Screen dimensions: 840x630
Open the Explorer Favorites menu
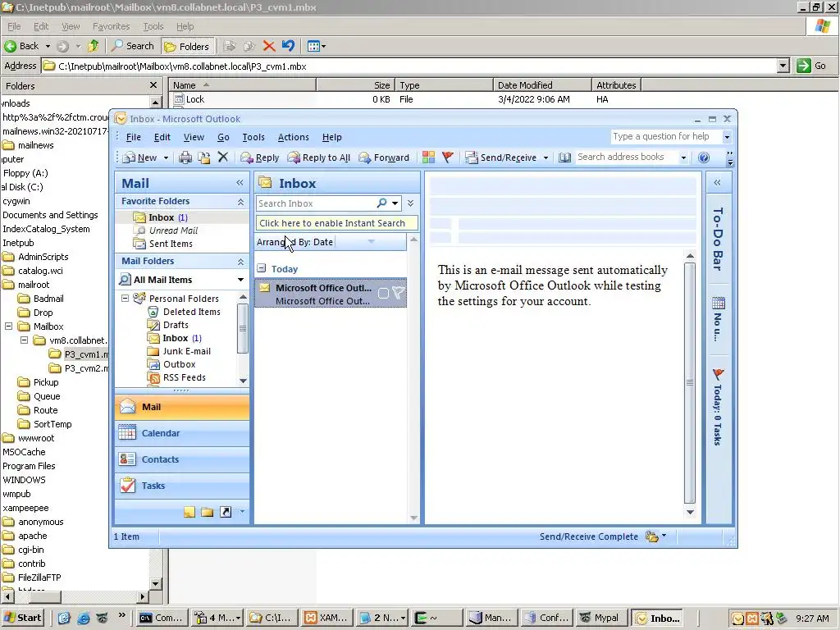click(x=112, y=26)
